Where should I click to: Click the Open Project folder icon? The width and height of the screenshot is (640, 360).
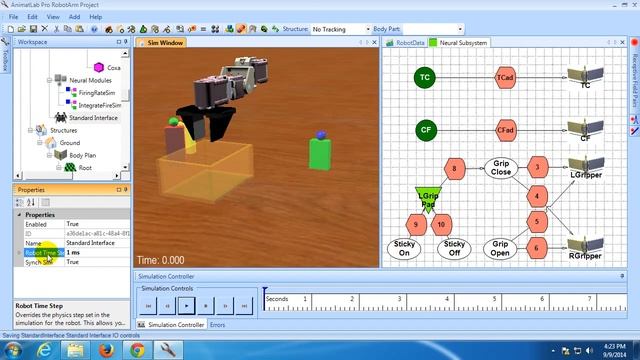(x=22, y=29)
